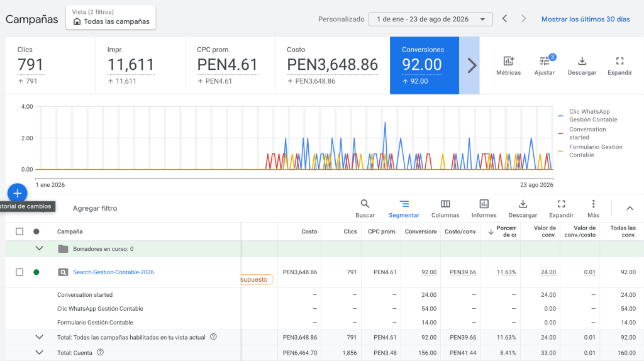Screen dimensions: 644x361
Task: Open the date range dropdown
Action: point(430,19)
